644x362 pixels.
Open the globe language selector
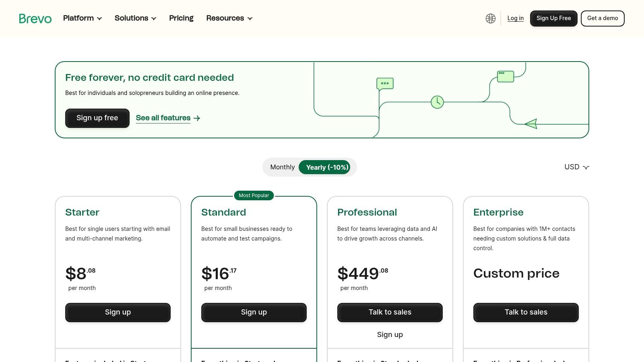(490, 19)
